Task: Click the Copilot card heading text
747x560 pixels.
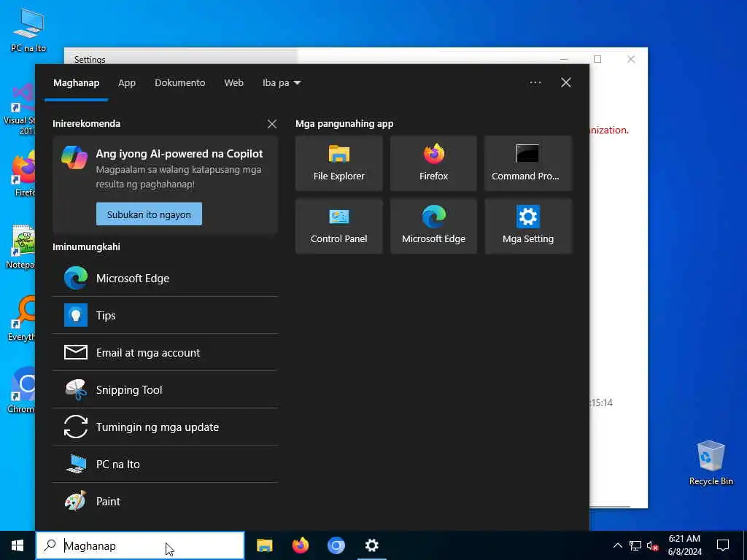Action: [179, 153]
